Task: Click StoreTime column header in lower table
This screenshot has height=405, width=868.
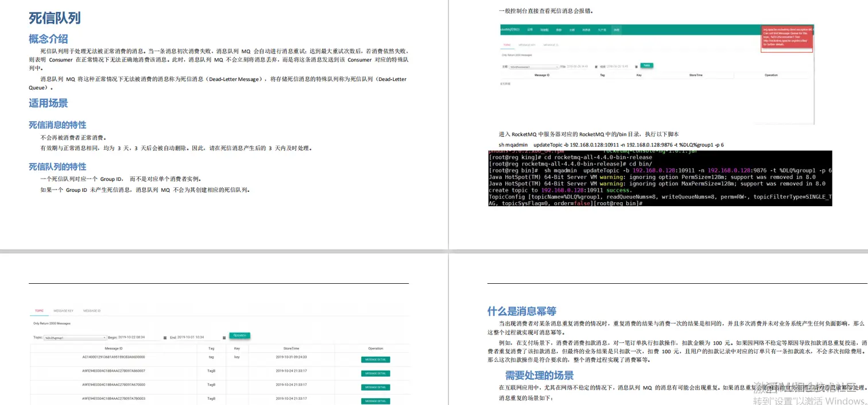Action: click(x=291, y=348)
